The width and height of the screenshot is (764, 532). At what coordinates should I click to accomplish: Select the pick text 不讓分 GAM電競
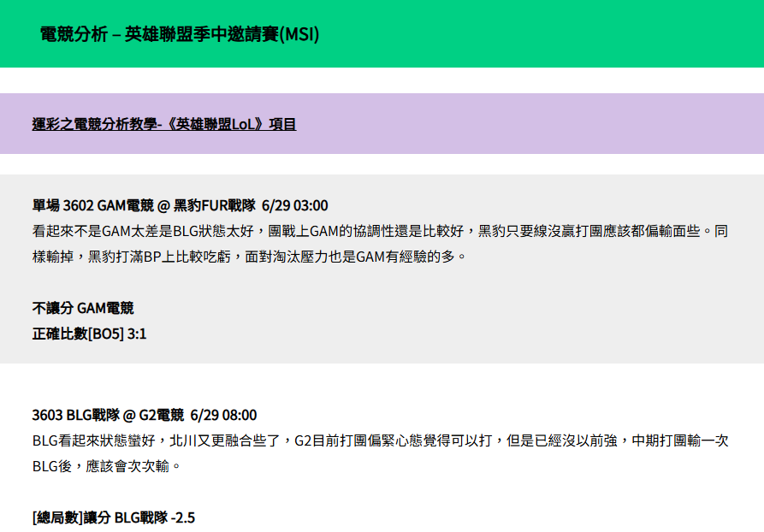pyautogui.click(x=83, y=309)
